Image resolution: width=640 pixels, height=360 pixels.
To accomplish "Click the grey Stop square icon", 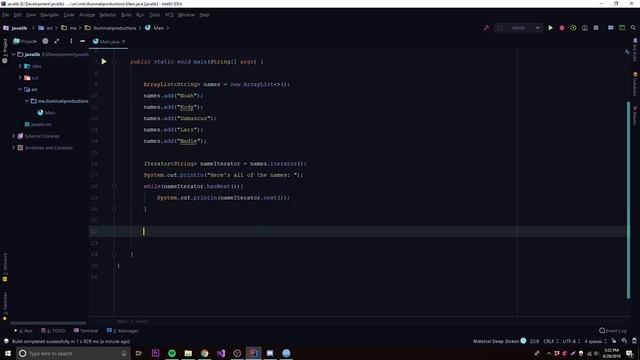I will (596, 28).
